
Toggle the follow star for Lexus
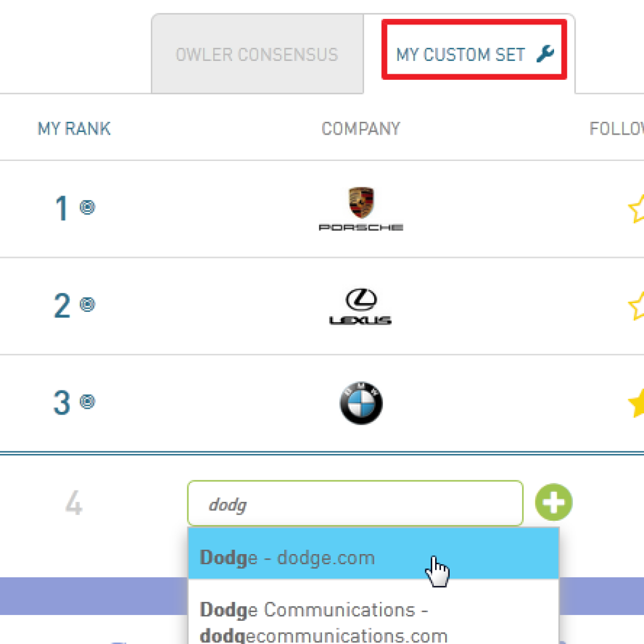[636, 306]
